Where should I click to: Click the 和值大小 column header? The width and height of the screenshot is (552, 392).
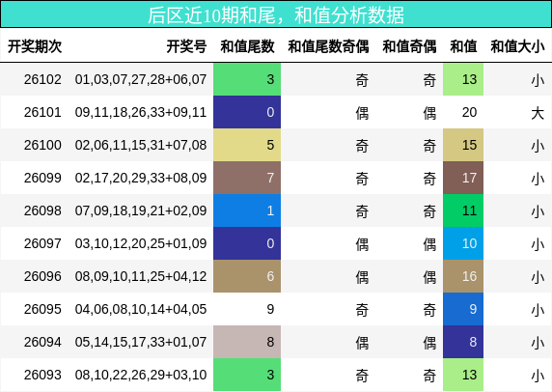[517, 46]
